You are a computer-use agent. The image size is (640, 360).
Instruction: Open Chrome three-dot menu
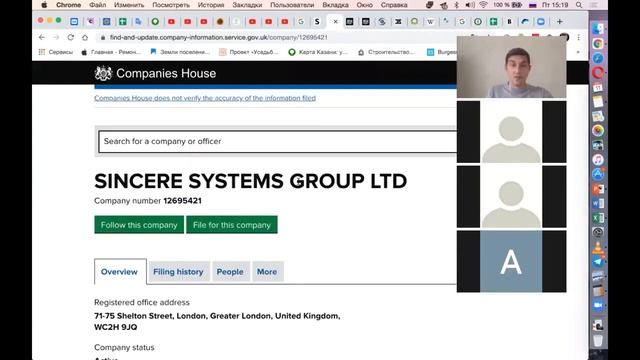coord(578,37)
